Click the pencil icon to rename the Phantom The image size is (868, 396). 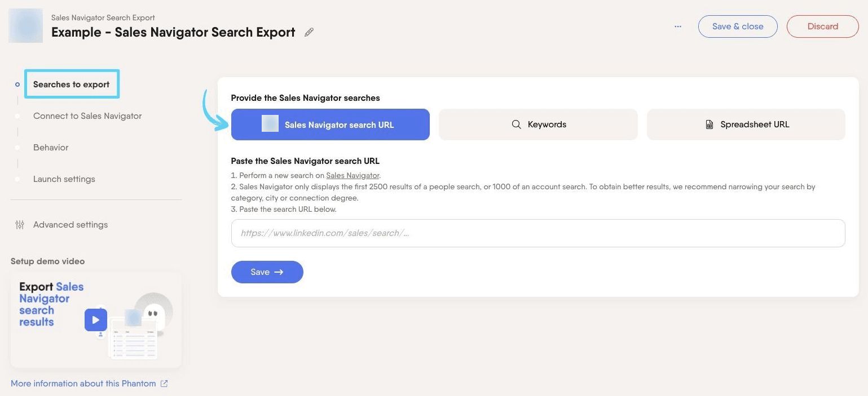[x=309, y=33]
